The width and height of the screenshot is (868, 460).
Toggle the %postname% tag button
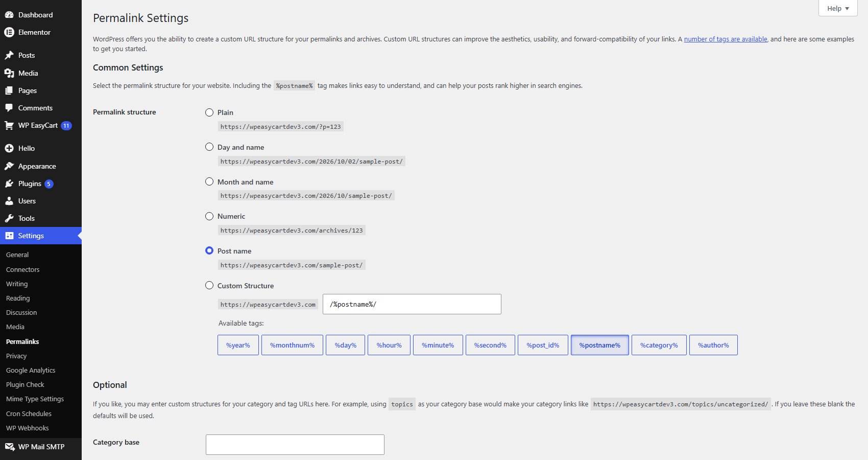click(600, 345)
